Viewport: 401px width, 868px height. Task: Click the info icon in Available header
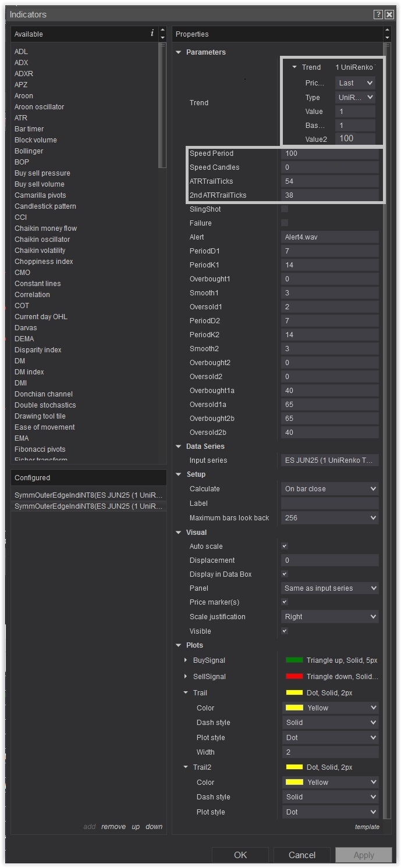coord(152,33)
